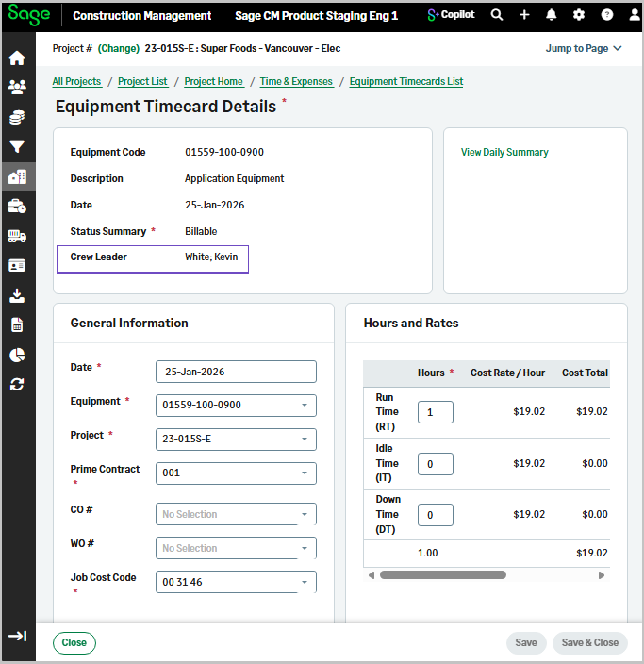Open the people/contacts sidebar icon
Image resolution: width=644 pixels, height=664 pixels.
click(x=17, y=88)
